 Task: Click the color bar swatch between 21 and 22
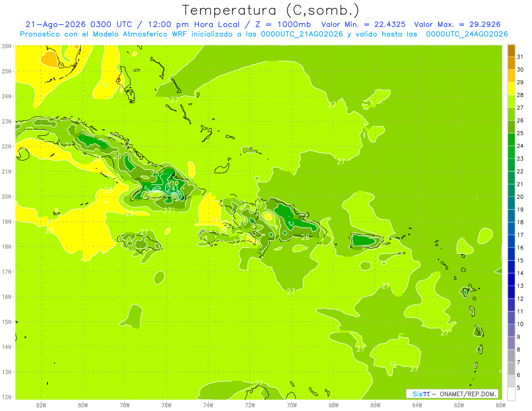[511, 178]
